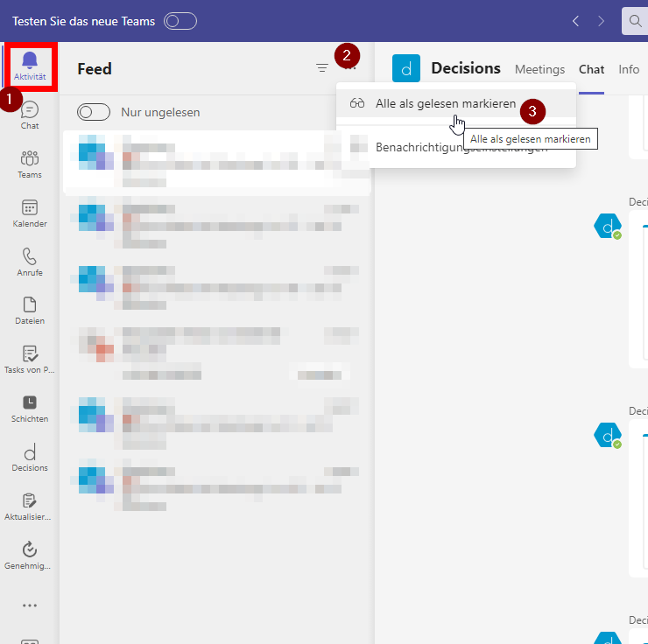This screenshot has height=644, width=648.
Task: Open Genehmigungen app in sidebar
Action: 30,556
